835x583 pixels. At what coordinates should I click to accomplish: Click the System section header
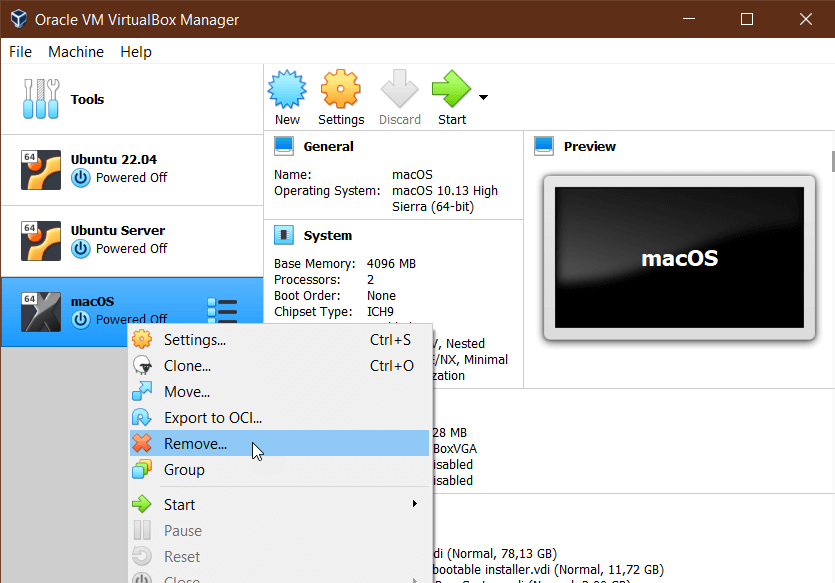click(328, 235)
